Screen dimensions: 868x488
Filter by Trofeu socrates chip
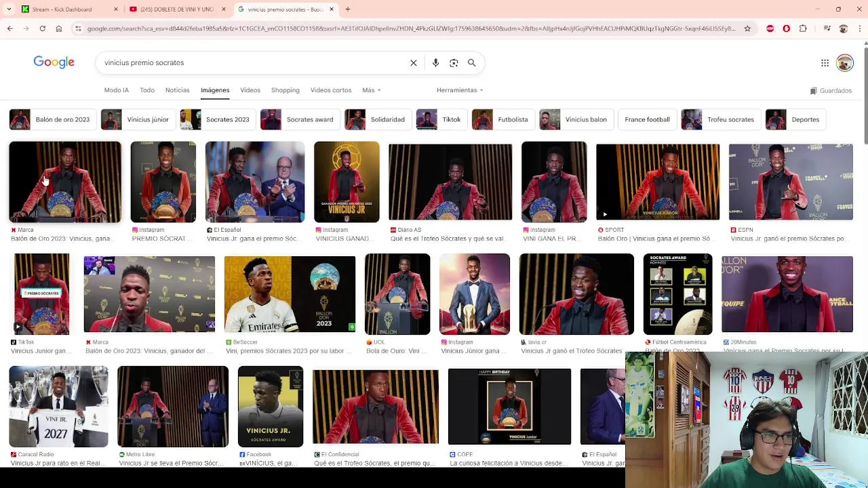pyautogui.click(x=720, y=119)
